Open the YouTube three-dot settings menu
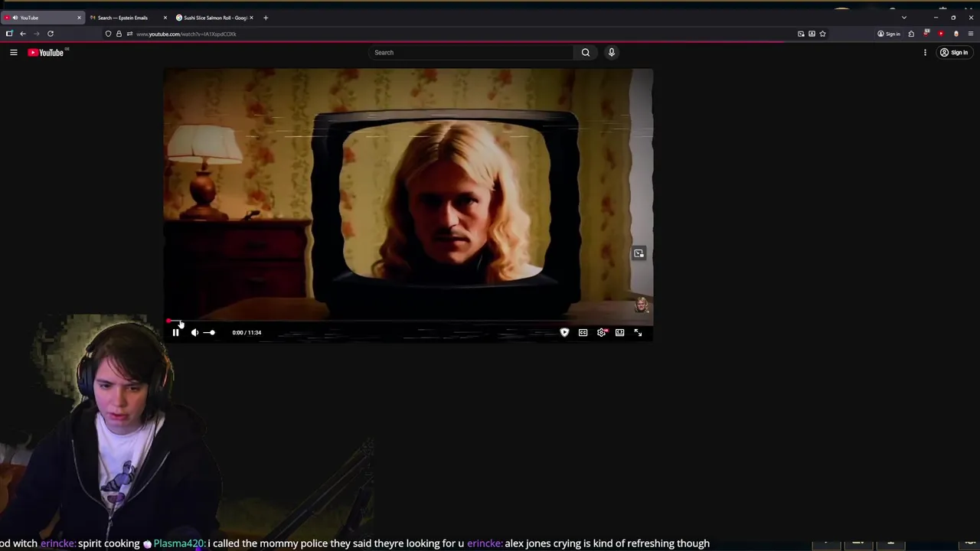Screen dimensions: 980x551 pos(925,52)
